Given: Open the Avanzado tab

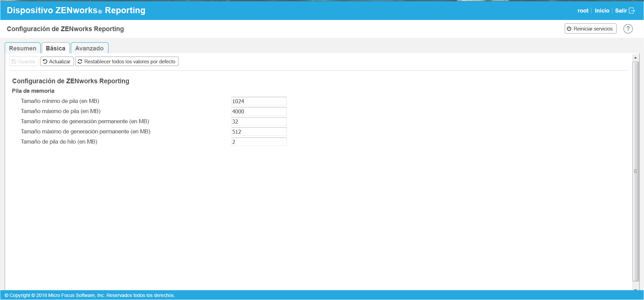Looking at the screenshot, I should 89,48.
